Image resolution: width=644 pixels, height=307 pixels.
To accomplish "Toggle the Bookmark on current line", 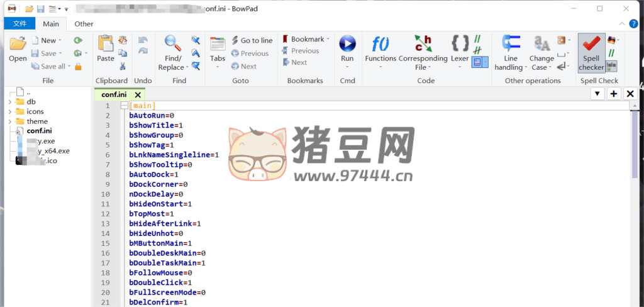I will pyautogui.click(x=303, y=39).
